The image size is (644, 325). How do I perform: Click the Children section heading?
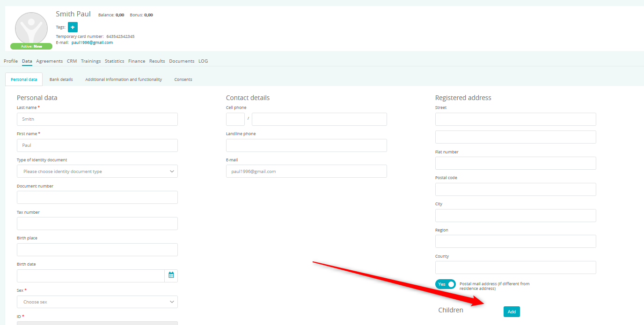[451, 310]
